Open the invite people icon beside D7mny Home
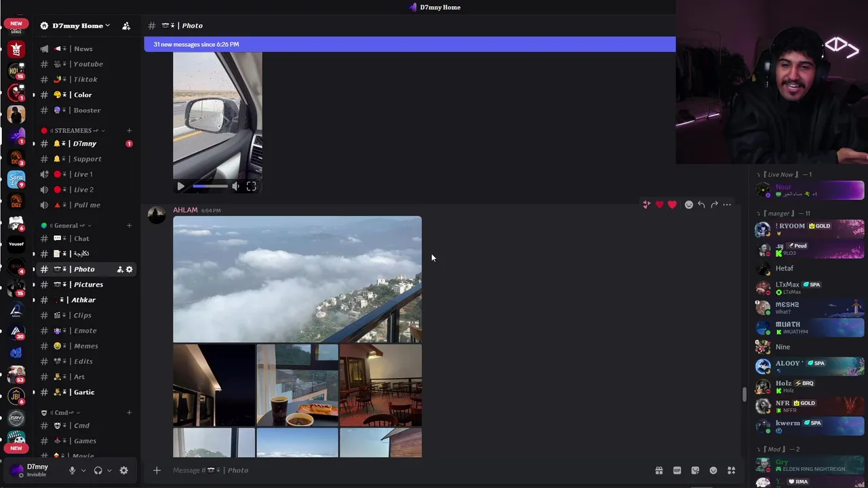 [x=126, y=26]
